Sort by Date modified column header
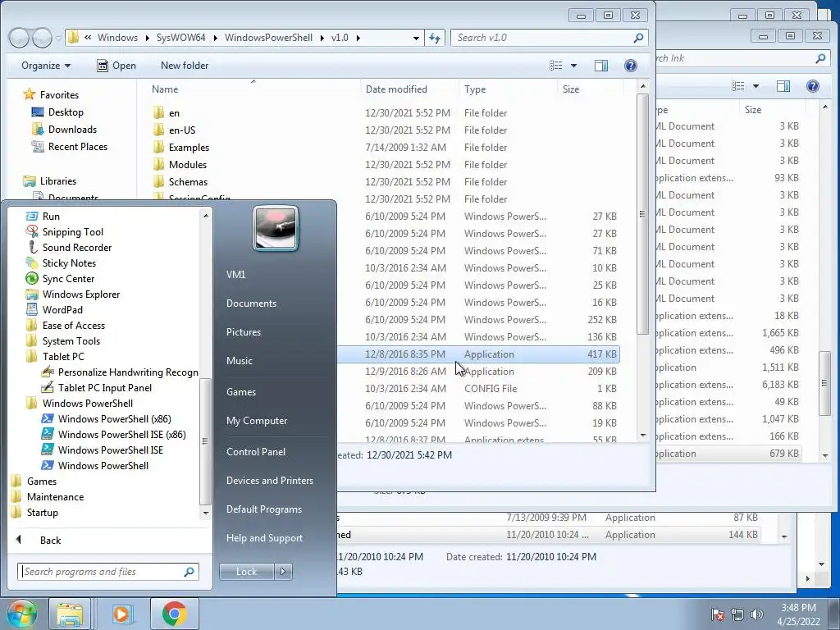Screen dimensions: 840x630 pyautogui.click(x=396, y=89)
